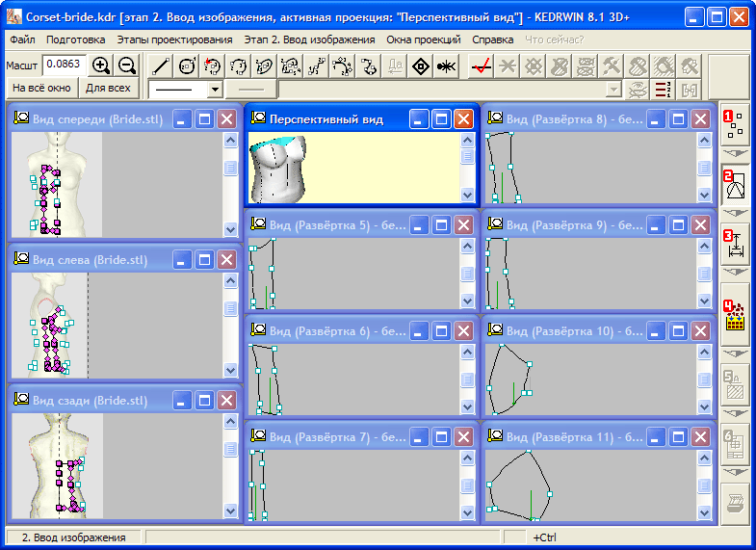Toggle the point-with-rays snap tool
Viewport: 756px width, 550px height.
tap(446, 65)
